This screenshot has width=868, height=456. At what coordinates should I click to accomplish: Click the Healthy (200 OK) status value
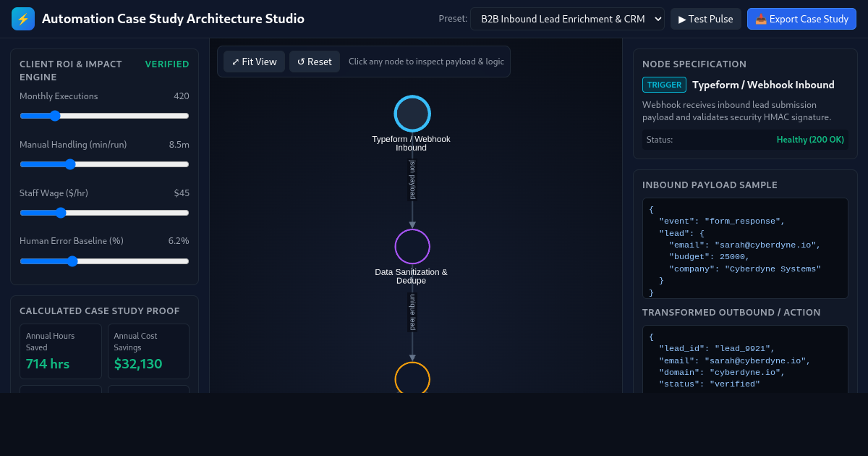point(810,140)
